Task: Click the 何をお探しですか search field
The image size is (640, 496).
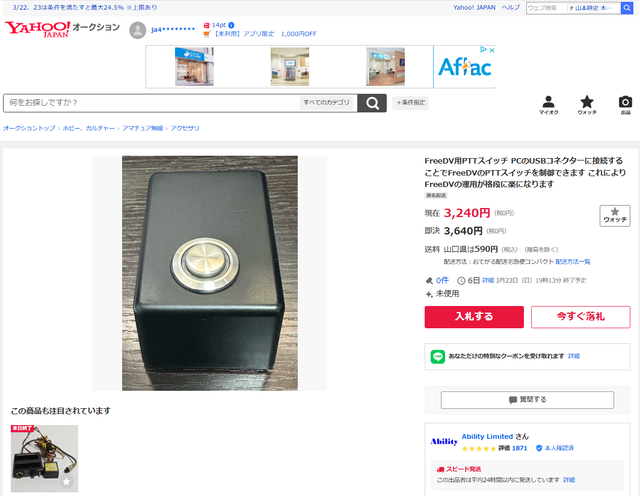Action: click(x=151, y=102)
